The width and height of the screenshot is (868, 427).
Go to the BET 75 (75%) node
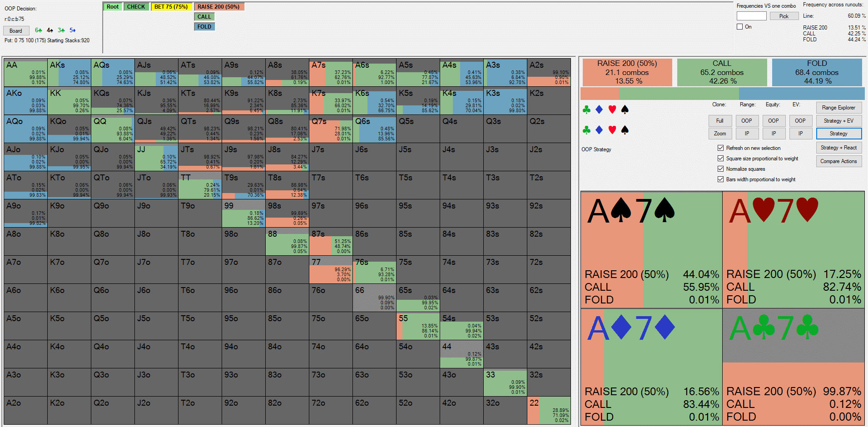171,7
